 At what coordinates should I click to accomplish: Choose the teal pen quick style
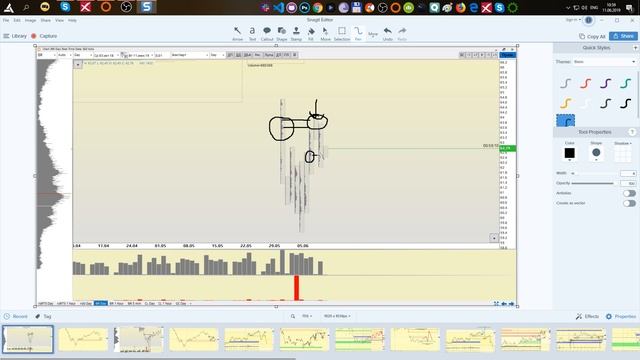click(625, 83)
